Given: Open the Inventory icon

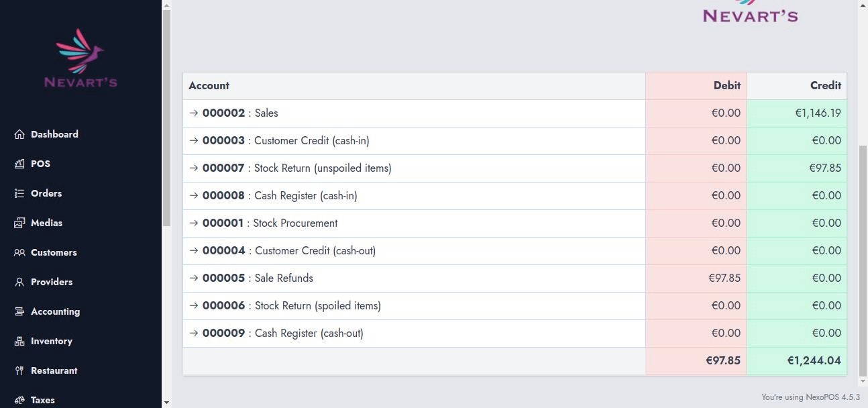Looking at the screenshot, I should (x=19, y=341).
